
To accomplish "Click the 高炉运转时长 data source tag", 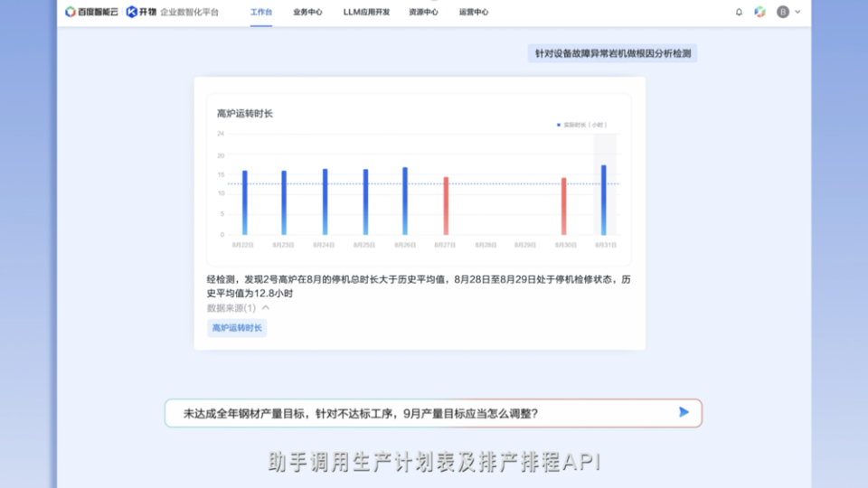I will (x=237, y=328).
